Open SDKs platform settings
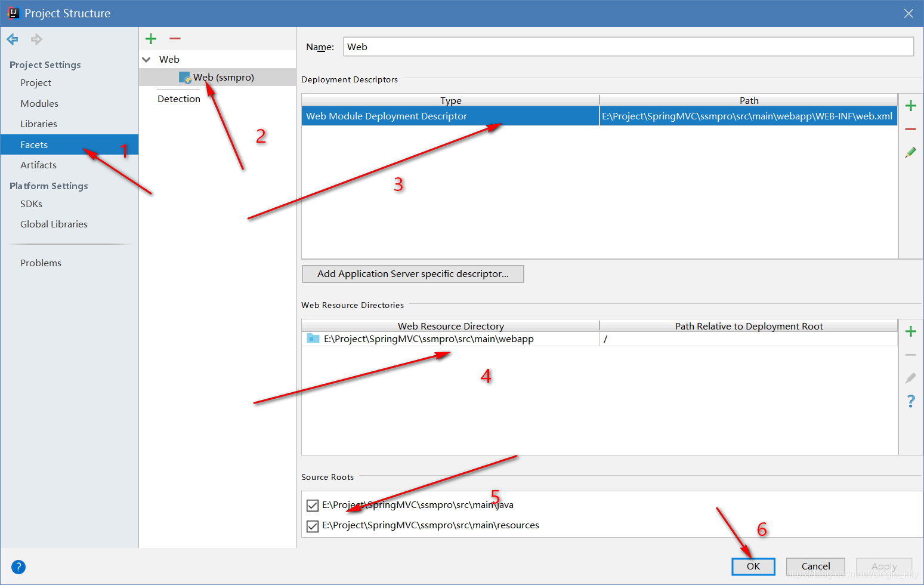The width and height of the screenshot is (924, 585). tap(31, 204)
